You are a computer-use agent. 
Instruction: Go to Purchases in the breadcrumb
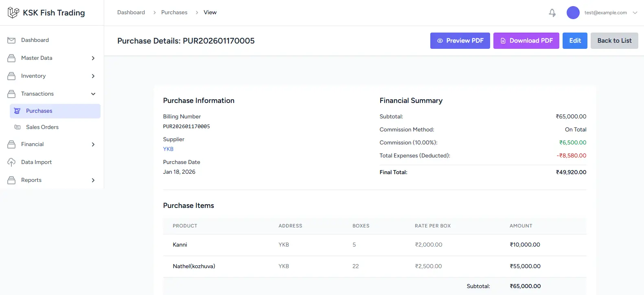coord(174,13)
